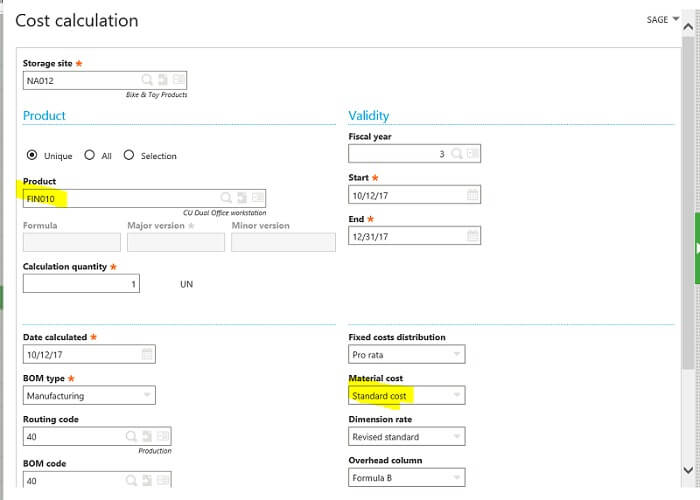Click the disabled Major version field

pos(176,242)
